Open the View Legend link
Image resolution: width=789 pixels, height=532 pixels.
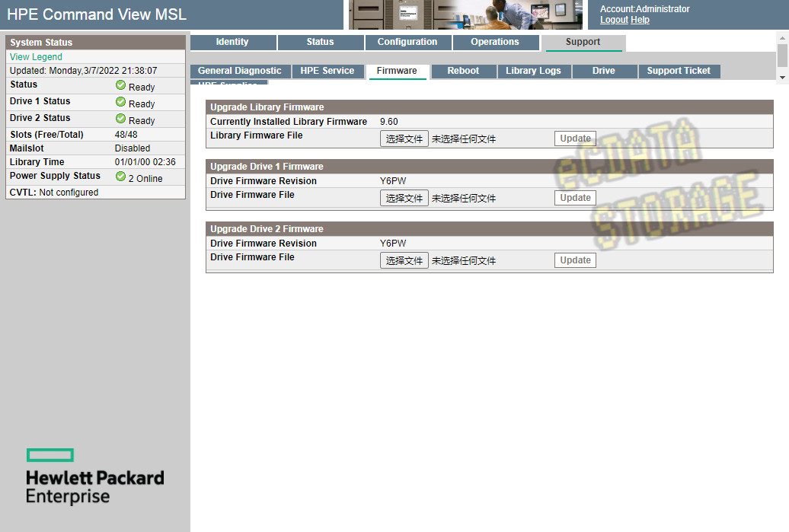click(37, 57)
